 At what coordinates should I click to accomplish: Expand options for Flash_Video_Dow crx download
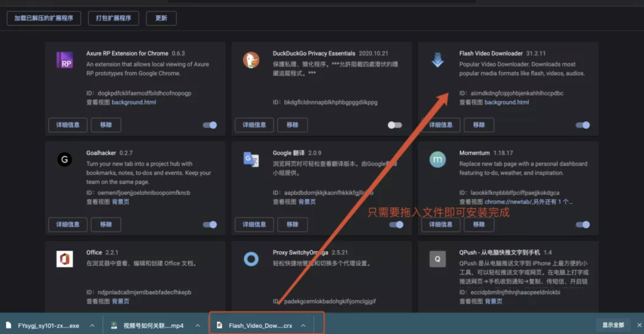tap(303, 325)
